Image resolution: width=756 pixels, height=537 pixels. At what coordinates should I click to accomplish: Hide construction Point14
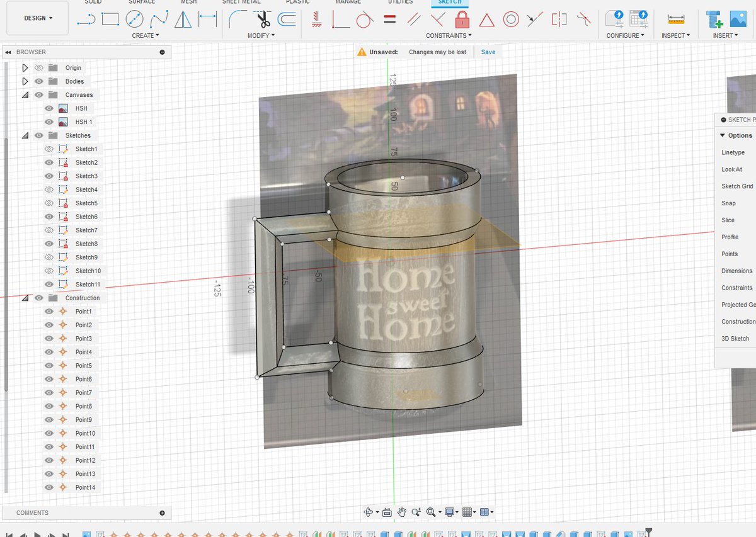[x=49, y=487]
